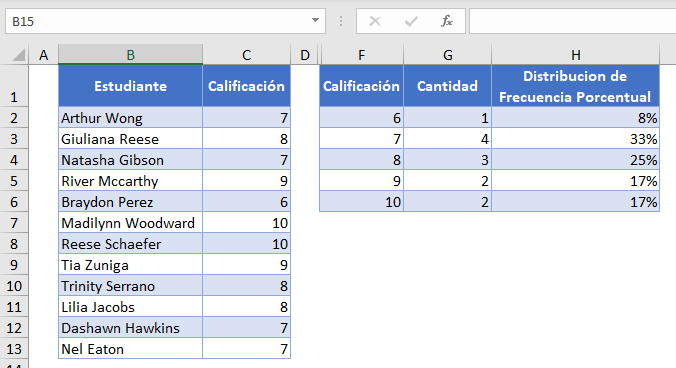
Task: Select row 5 header
Action: (x=14, y=181)
